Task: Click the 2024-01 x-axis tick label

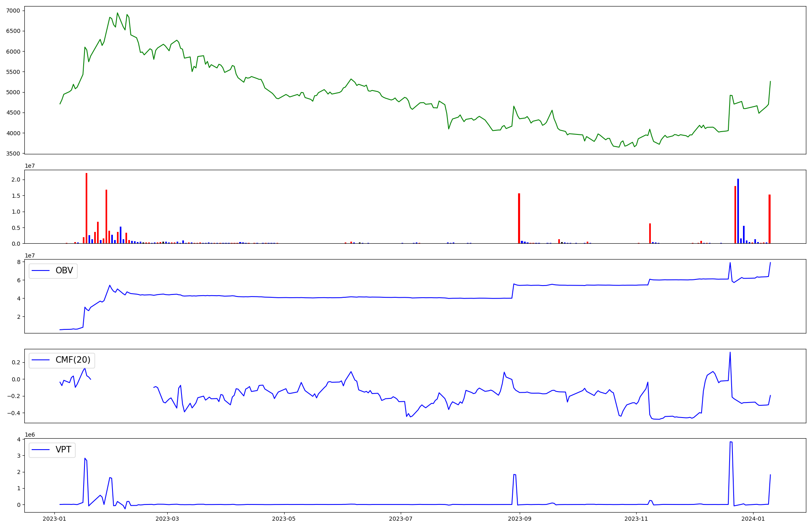Action: tap(753, 519)
